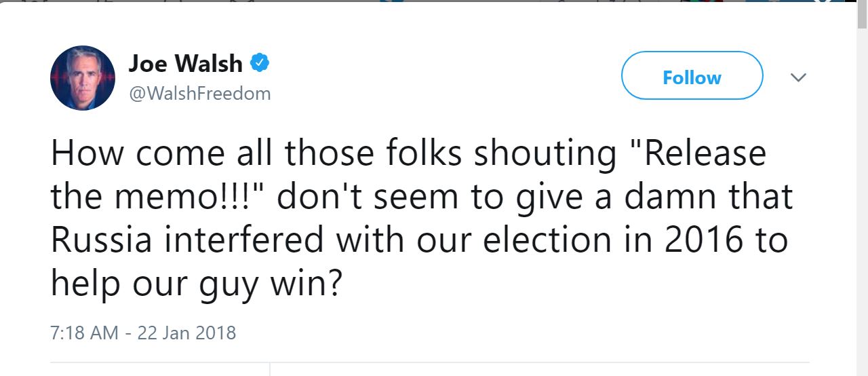The width and height of the screenshot is (868, 376).
Task: Click the blue verified badge icon
Action: 260,63
